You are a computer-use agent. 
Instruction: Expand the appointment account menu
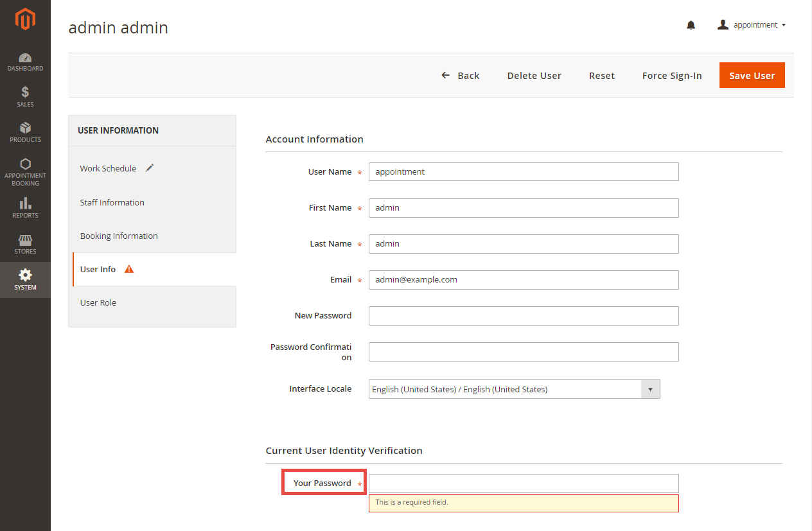coord(752,25)
